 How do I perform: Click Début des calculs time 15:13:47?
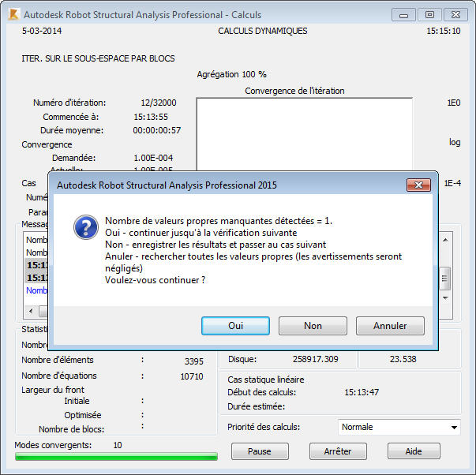pos(362,392)
